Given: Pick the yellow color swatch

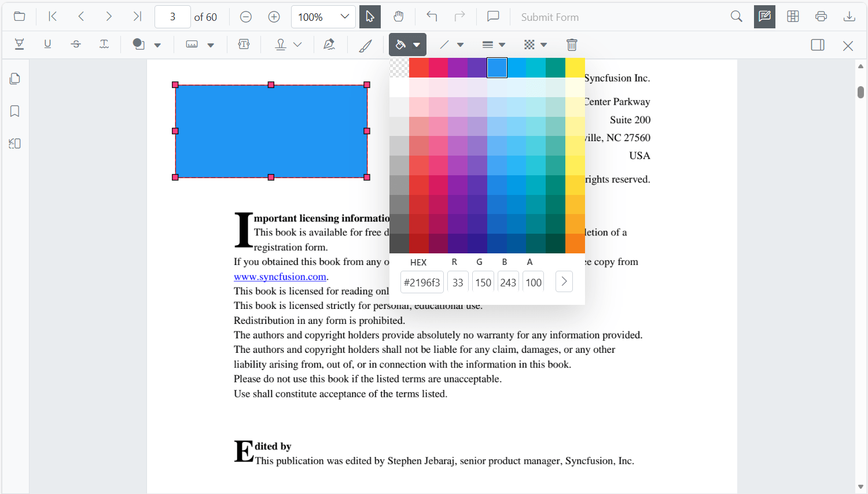Looking at the screenshot, I should tap(575, 67).
